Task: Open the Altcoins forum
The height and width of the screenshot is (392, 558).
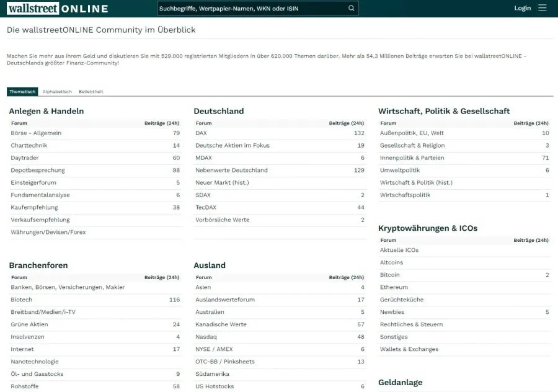Action: tap(391, 263)
